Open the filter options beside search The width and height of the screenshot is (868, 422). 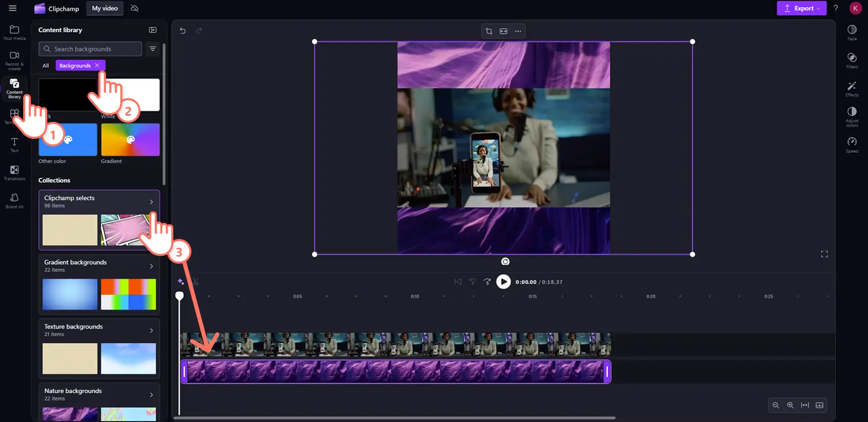(153, 49)
